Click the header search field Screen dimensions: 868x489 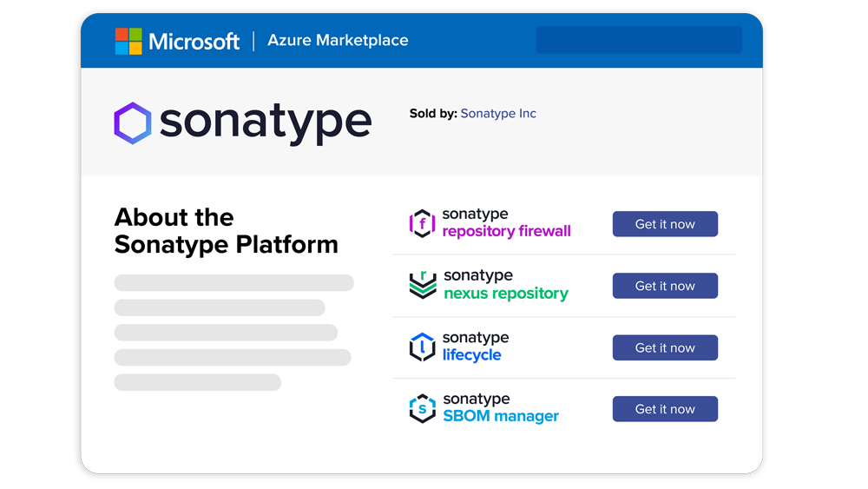click(638, 40)
